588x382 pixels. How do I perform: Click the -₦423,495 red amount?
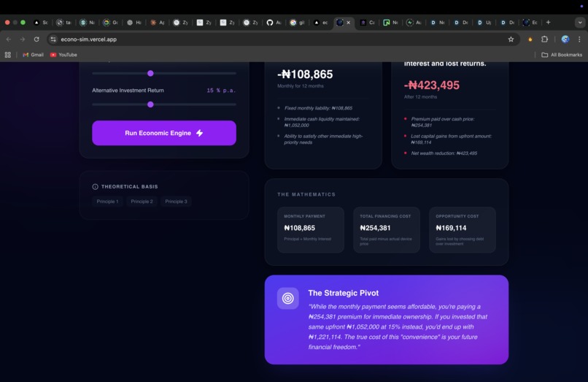click(x=432, y=85)
